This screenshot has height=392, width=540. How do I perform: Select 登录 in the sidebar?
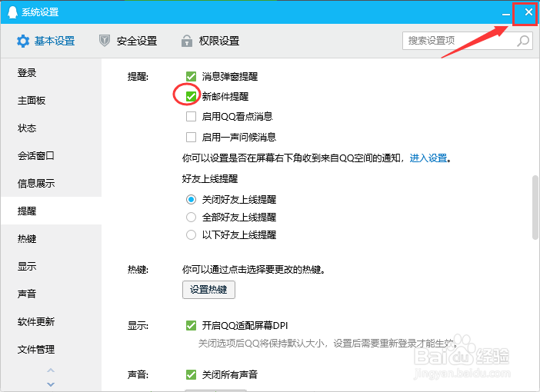point(51,72)
